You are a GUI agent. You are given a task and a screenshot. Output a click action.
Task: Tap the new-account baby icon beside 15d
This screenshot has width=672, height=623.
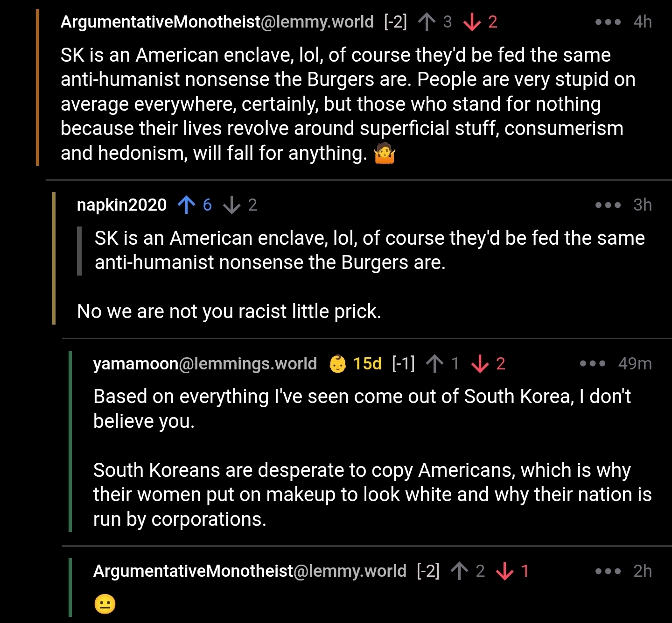(338, 364)
